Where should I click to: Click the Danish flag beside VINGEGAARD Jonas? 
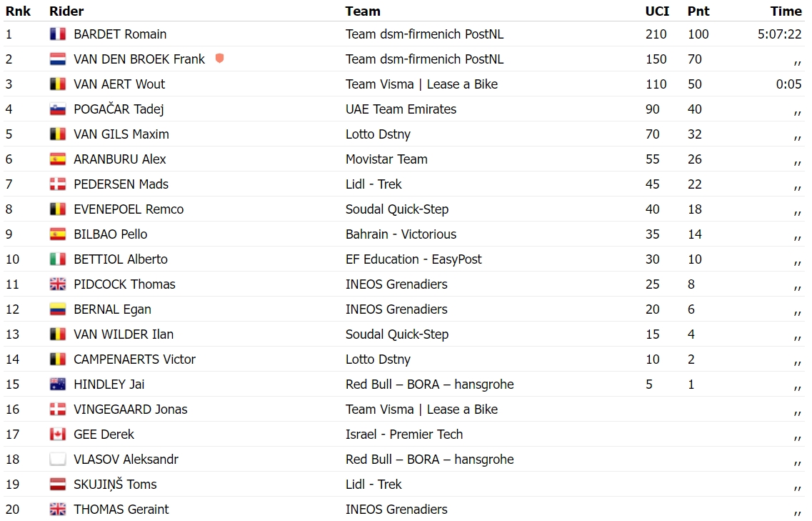(57, 410)
